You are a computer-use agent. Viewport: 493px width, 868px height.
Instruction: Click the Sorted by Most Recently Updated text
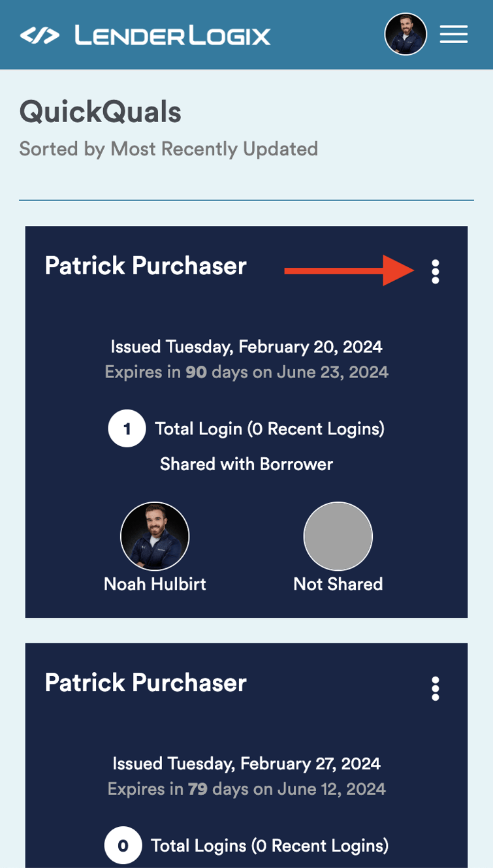[x=168, y=149]
